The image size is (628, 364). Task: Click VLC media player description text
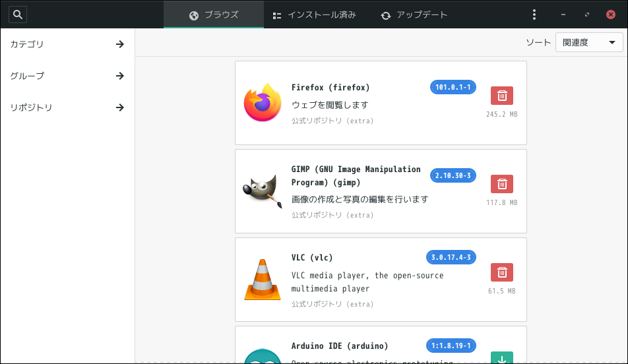pyautogui.click(x=367, y=282)
